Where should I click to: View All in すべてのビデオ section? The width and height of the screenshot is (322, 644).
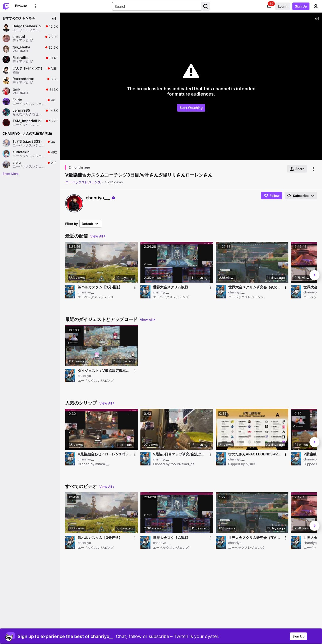click(107, 487)
